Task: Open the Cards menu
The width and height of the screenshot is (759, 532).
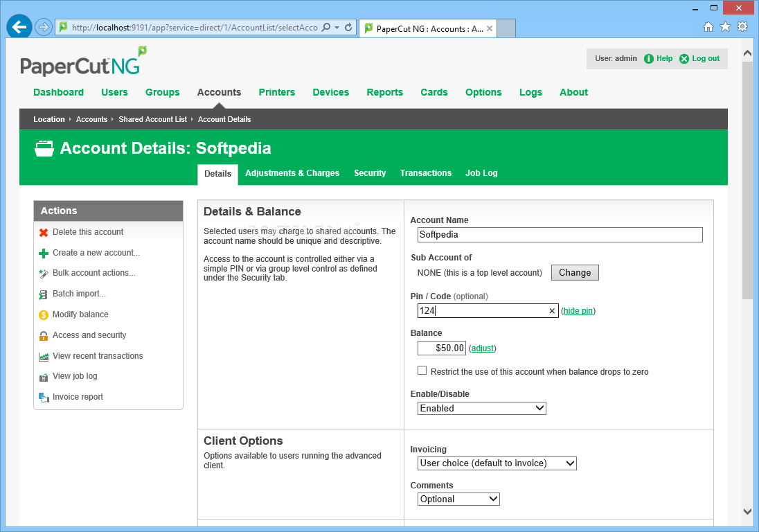Action: (434, 92)
